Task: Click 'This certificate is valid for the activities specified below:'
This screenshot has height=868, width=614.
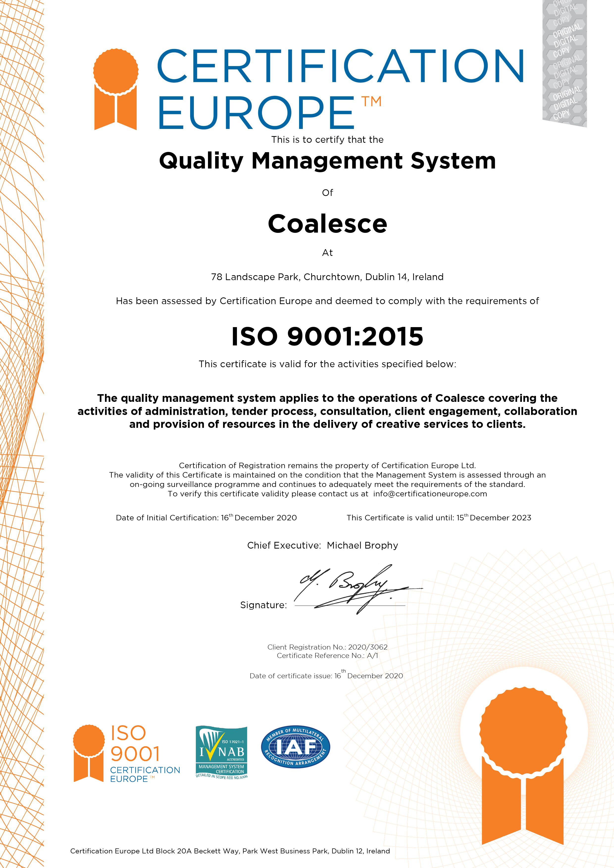Action: coord(327,364)
